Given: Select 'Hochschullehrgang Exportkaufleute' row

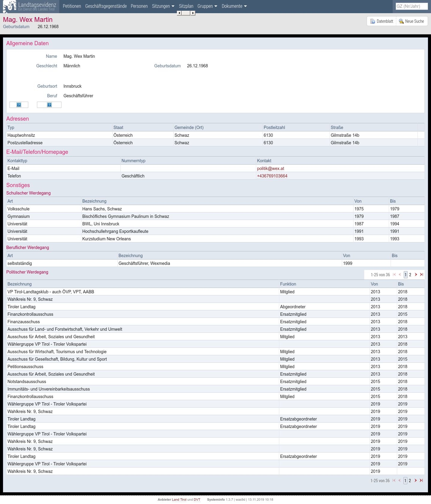Looking at the screenshot, I should pyautogui.click(x=215, y=231).
